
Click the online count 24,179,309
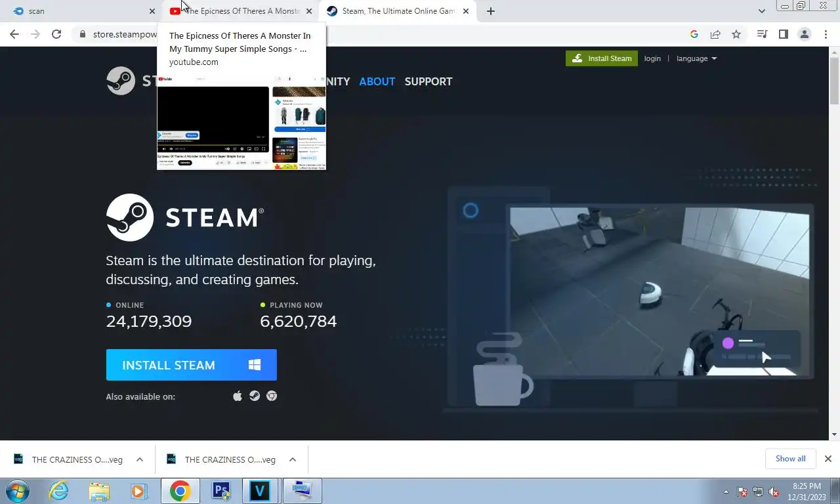click(149, 321)
